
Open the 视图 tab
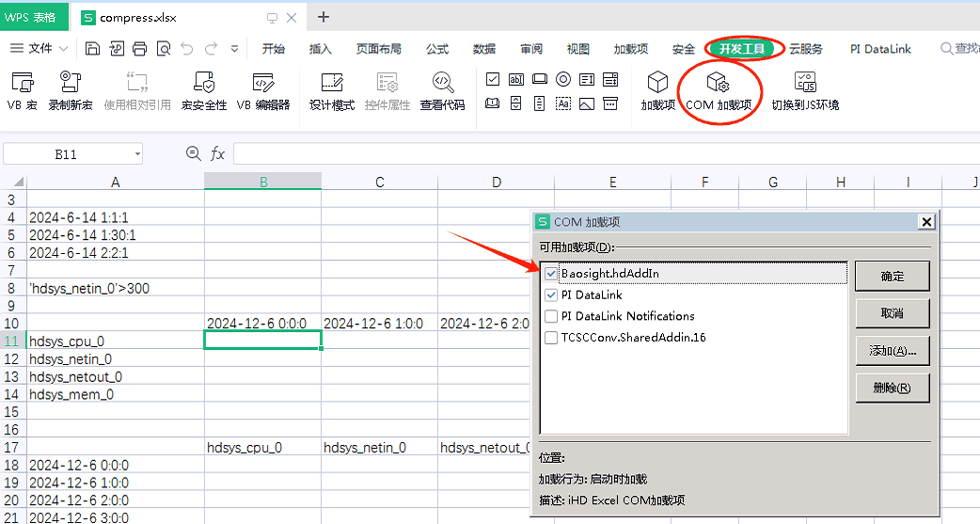click(578, 48)
